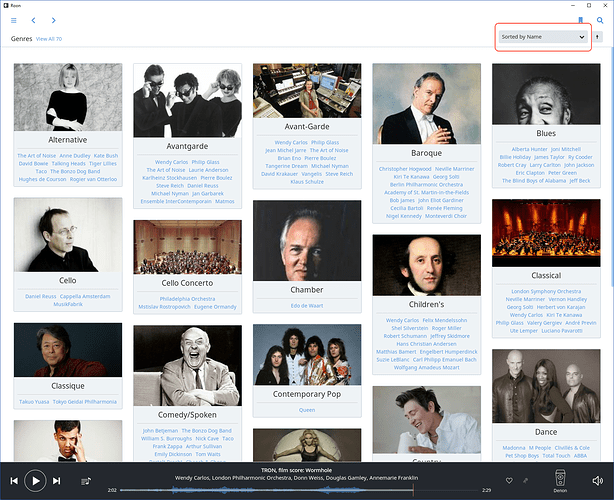Seek within the track waveform bar
The width and height of the screenshot is (614, 500).
[x=300, y=490]
